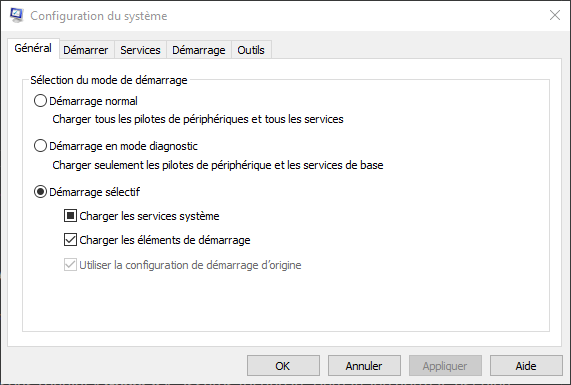Click Utiliser la configuration de démarrage d'origine checkbox

(70, 265)
